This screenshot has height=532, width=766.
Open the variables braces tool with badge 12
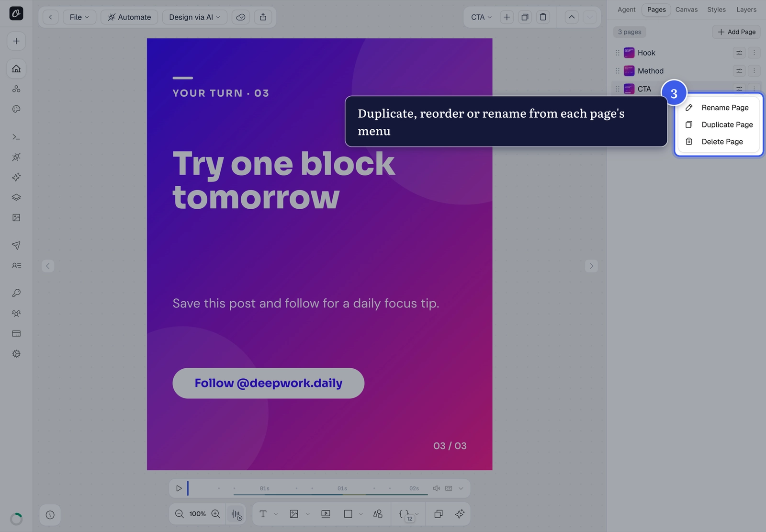coord(404,514)
